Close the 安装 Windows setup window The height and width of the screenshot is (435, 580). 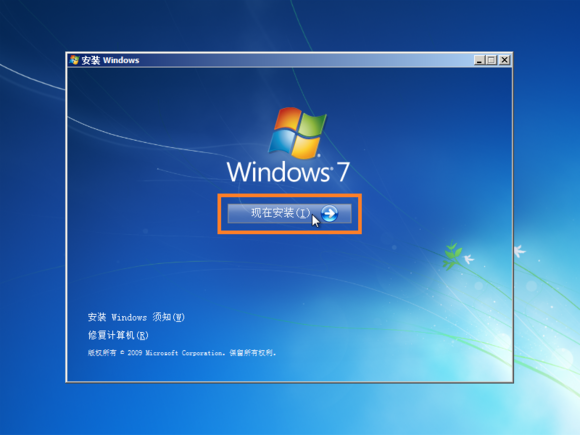[x=504, y=60]
